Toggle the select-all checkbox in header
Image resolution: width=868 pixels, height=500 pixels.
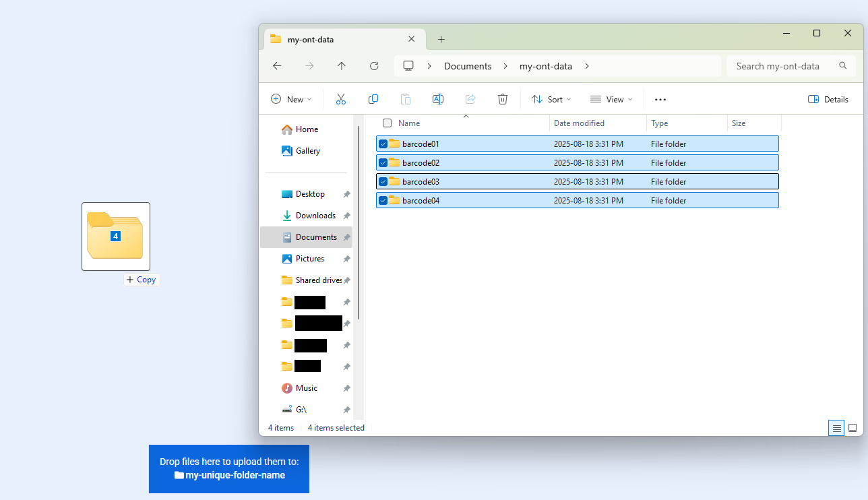[387, 123]
